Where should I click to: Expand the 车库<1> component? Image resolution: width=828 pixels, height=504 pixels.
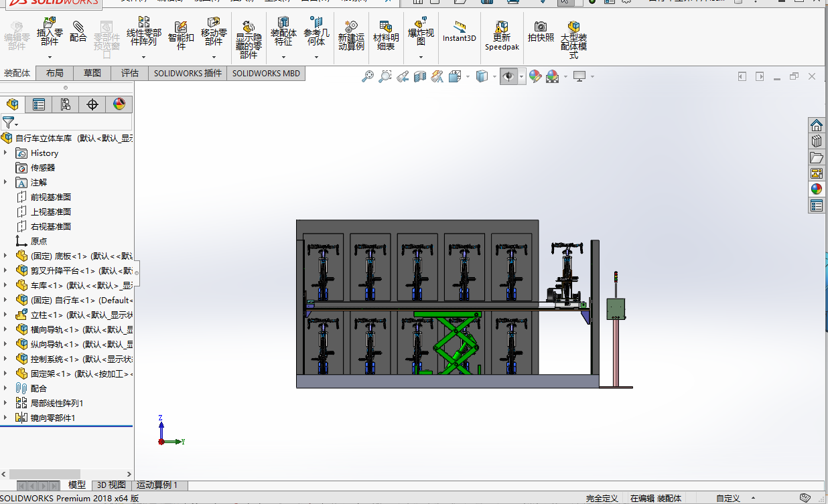pyautogui.click(x=5, y=286)
